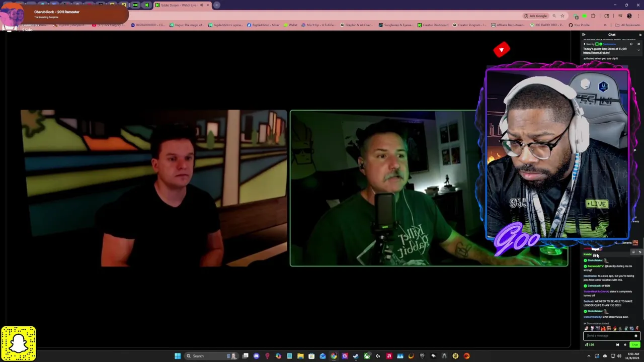The image size is (644, 362).
Task: Open the taskbar clock showing 6:51 AM
Action: click(x=633, y=356)
